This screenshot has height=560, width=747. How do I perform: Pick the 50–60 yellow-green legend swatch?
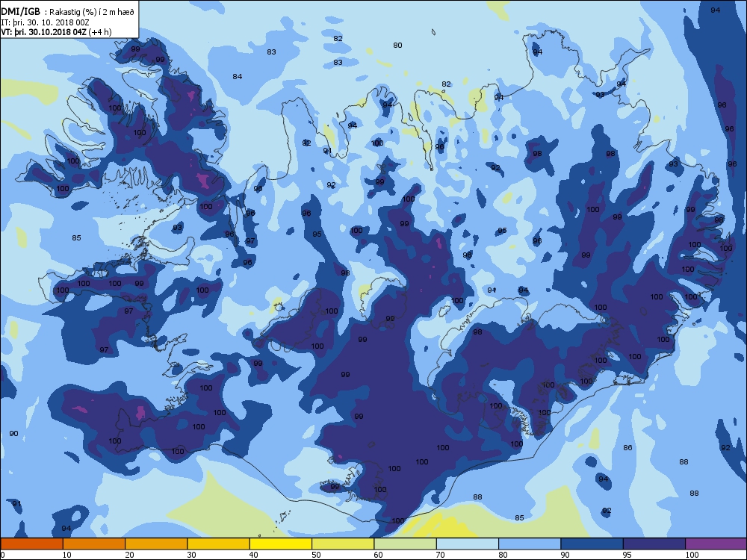tap(343, 544)
